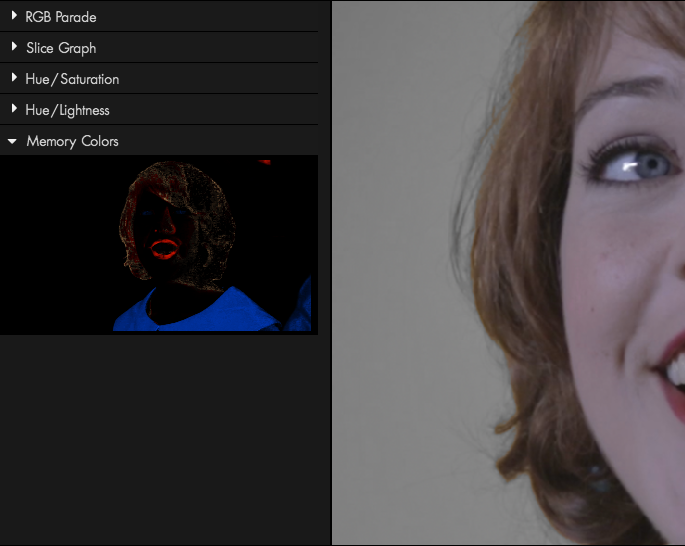Select the RGB Parade label
Viewport: 685px width, 546px height.
pyautogui.click(x=61, y=17)
